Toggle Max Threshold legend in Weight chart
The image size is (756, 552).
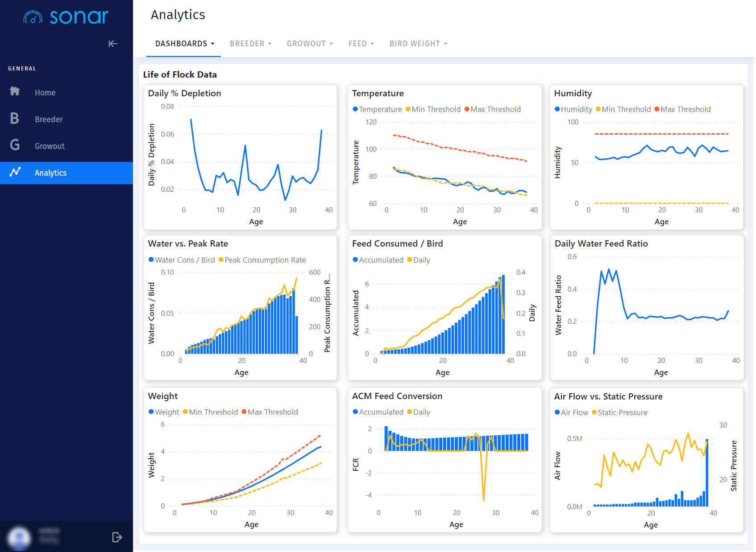270,412
